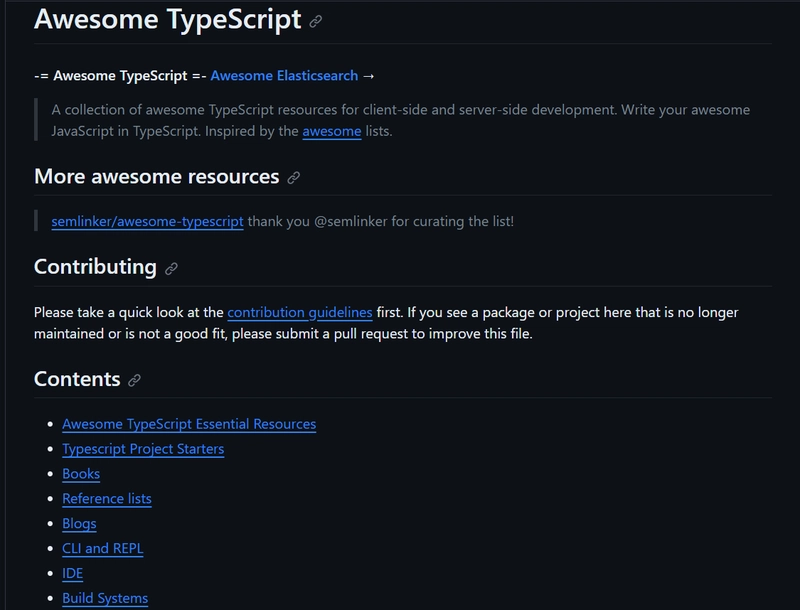Click the '@semlinker for curating the list!' text

[x=414, y=221]
